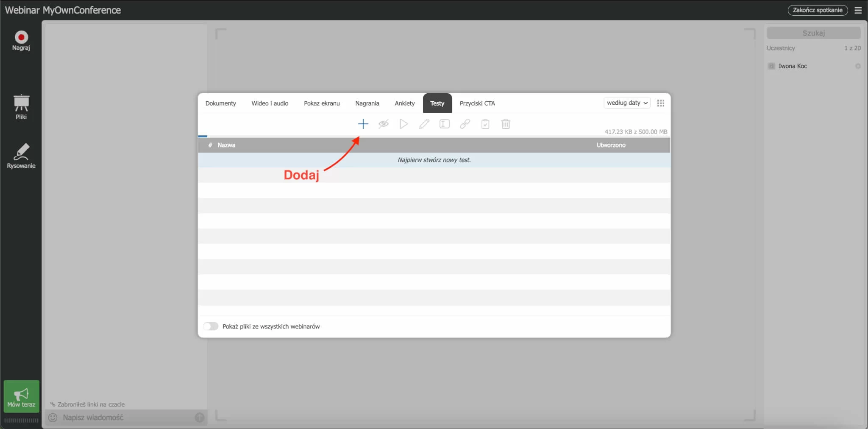This screenshot has width=868, height=429.
Task: Open settings gear next to Iwona Koc
Action: coord(858,66)
